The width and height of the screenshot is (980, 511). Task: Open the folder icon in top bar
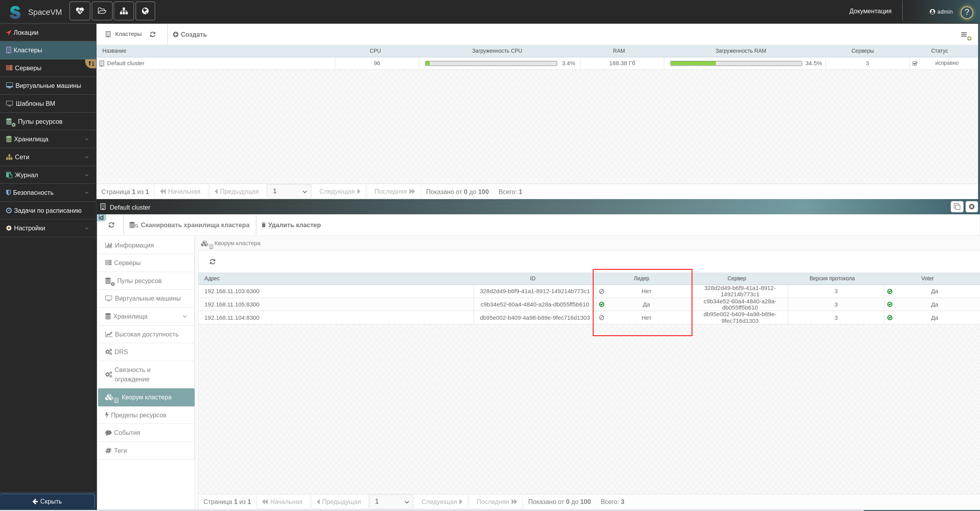(102, 11)
